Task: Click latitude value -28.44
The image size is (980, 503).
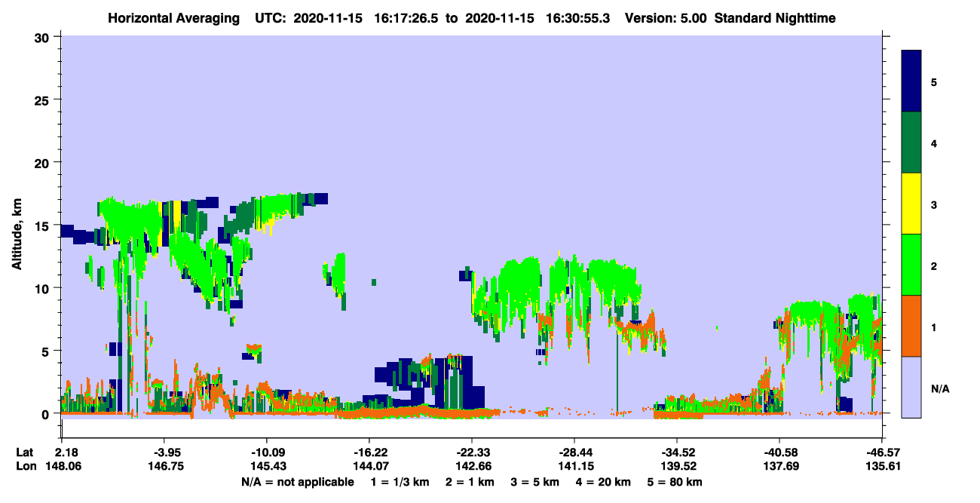Action: click(574, 452)
